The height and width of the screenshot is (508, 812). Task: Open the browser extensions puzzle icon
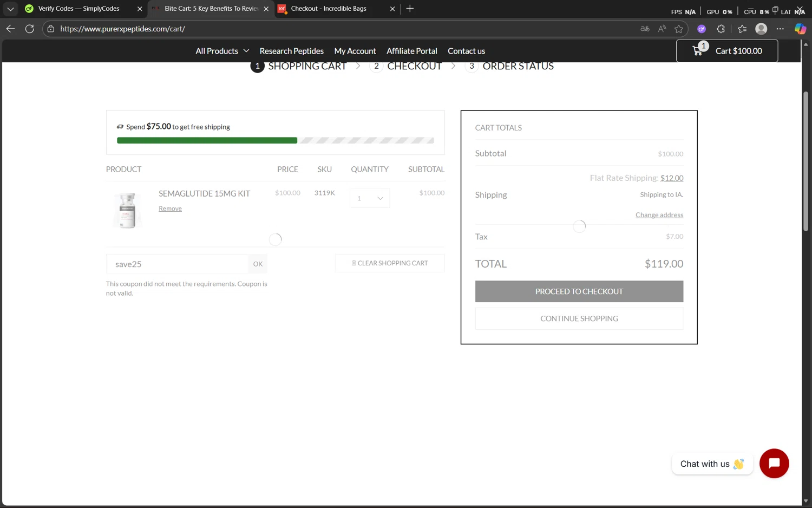pos(721,29)
